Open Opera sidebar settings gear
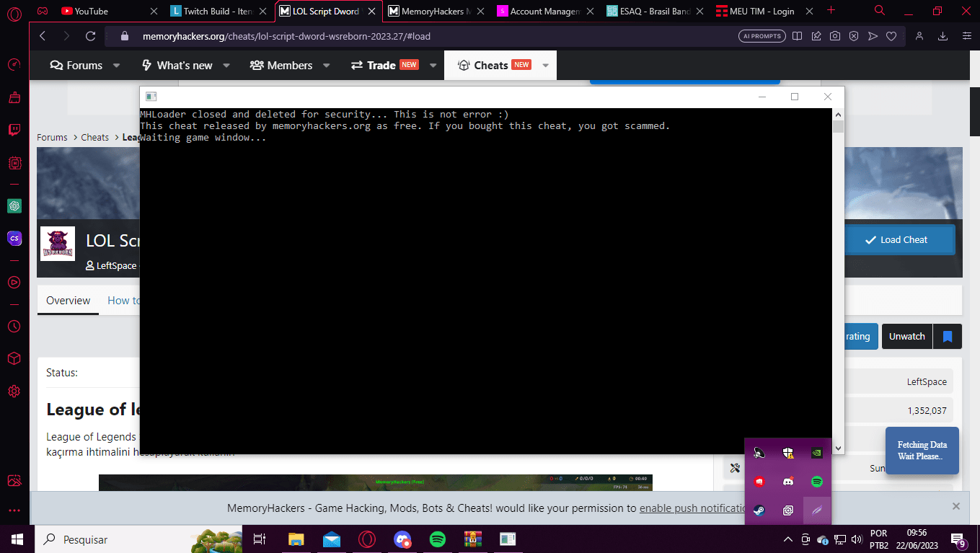 14,391
